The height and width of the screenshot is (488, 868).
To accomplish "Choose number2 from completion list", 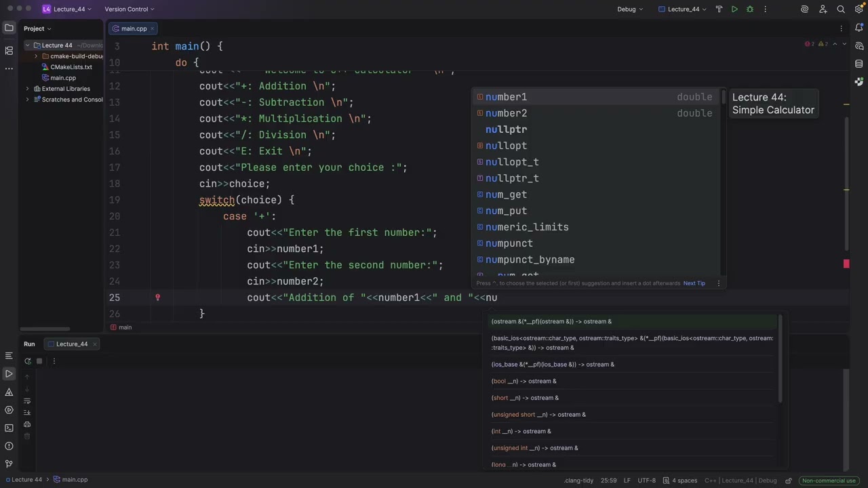I will tap(596, 113).
